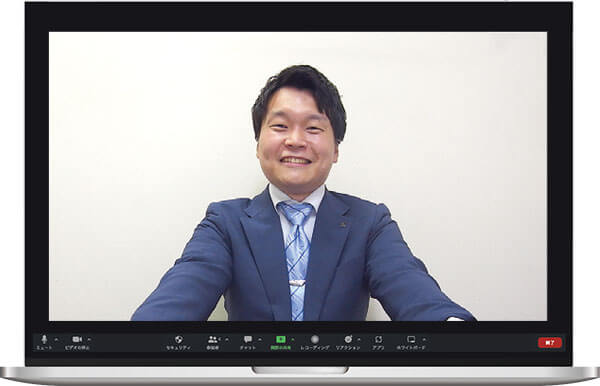Open the Apps icon
The image size is (600, 386).
coord(378,339)
